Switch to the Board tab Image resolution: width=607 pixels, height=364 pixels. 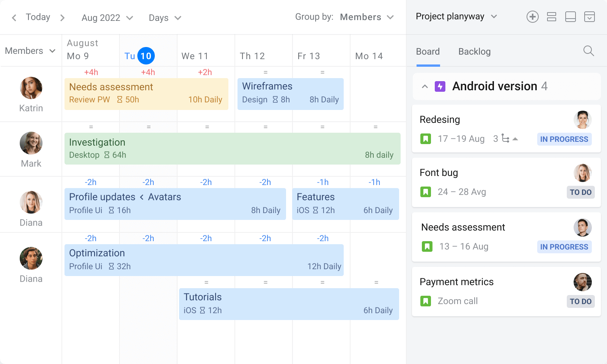click(x=428, y=51)
